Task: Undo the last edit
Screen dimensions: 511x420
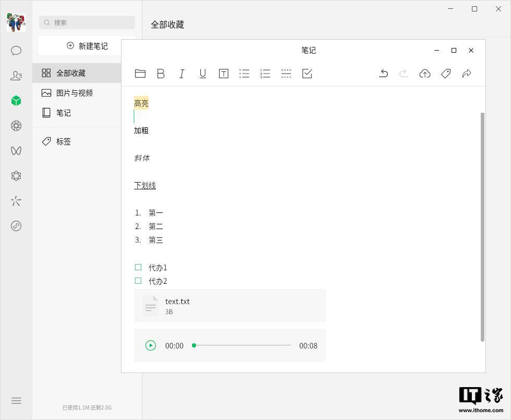Action: pyautogui.click(x=383, y=74)
